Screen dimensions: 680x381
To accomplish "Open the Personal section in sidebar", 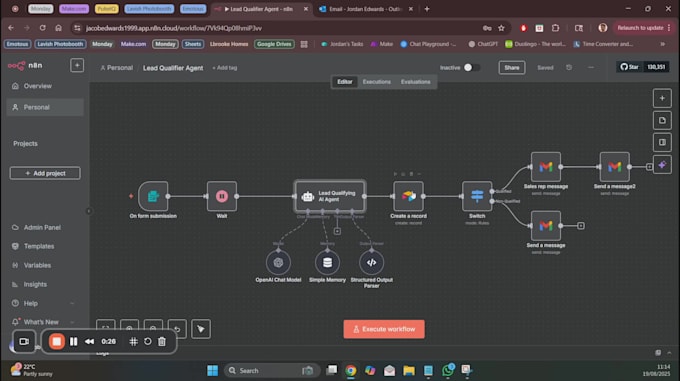I will tap(45, 107).
